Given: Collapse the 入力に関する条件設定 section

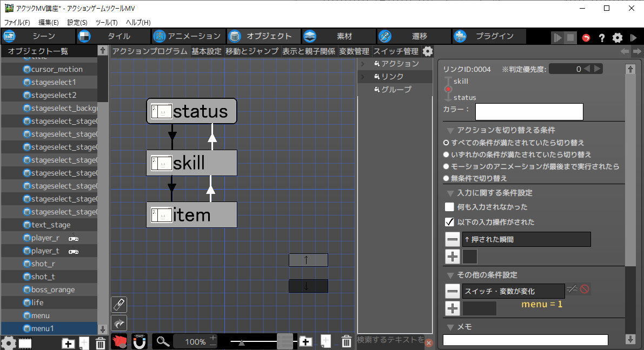Looking at the screenshot, I should (x=450, y=193).
